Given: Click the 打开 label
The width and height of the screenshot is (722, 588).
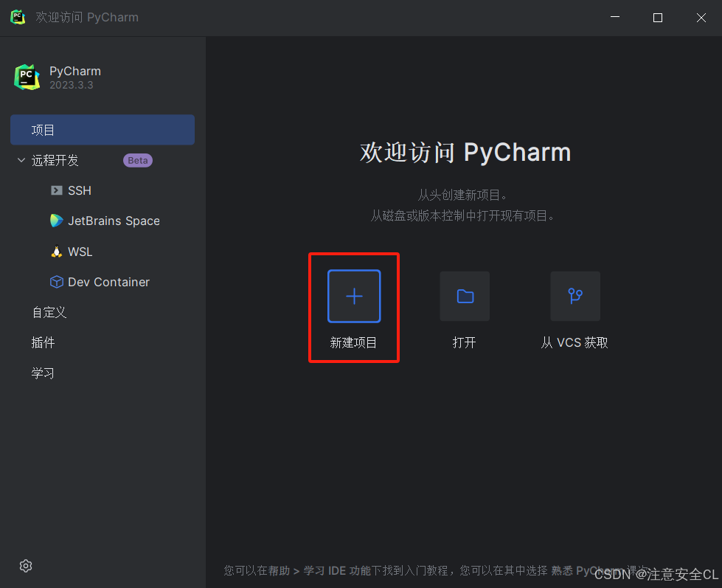Looking at the screenshot, I should (x=464, y=342).
